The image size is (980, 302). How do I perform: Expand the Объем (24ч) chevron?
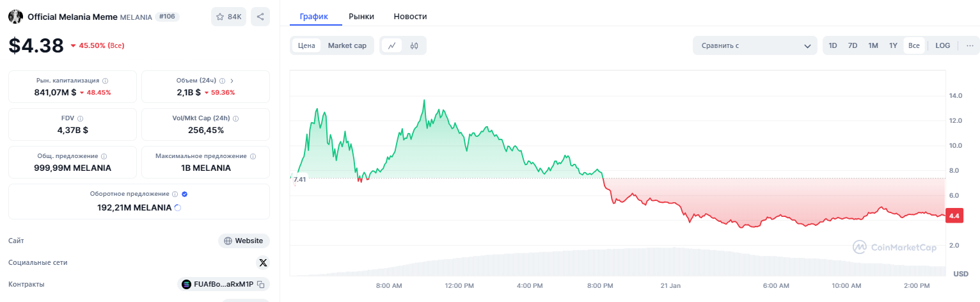[232, 81]
